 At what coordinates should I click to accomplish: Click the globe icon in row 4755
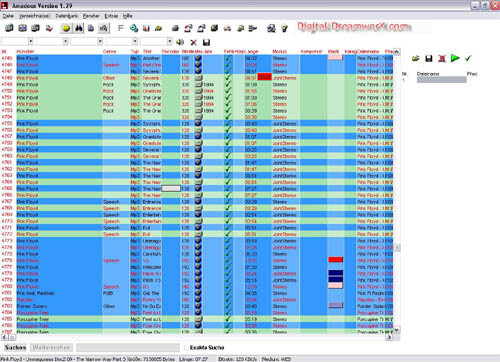(198, 123)
